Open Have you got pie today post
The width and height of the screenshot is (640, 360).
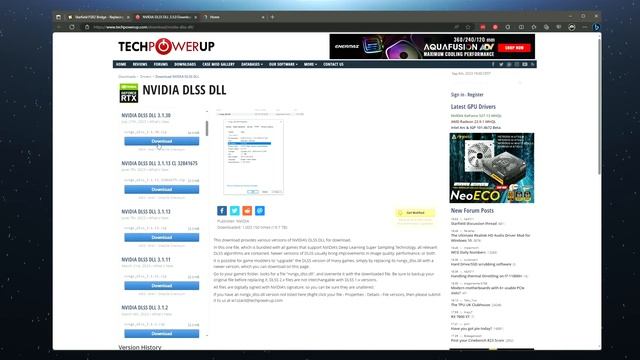coord(471,329)
